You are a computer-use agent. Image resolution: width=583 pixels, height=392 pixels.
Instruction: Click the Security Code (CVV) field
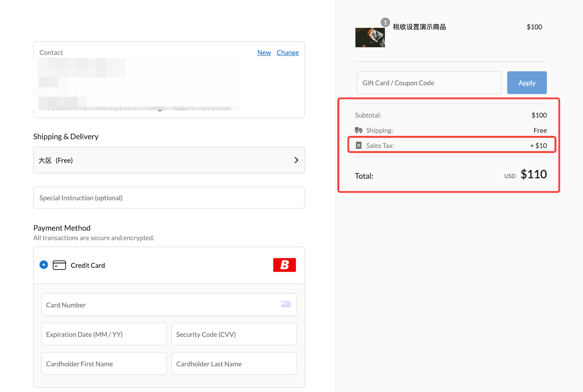pyautogui.click(x=234, y=334)
